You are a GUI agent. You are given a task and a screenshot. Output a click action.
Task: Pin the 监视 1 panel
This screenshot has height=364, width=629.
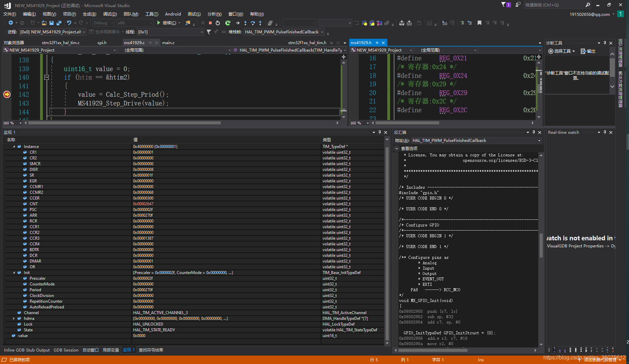click(380, 132)
